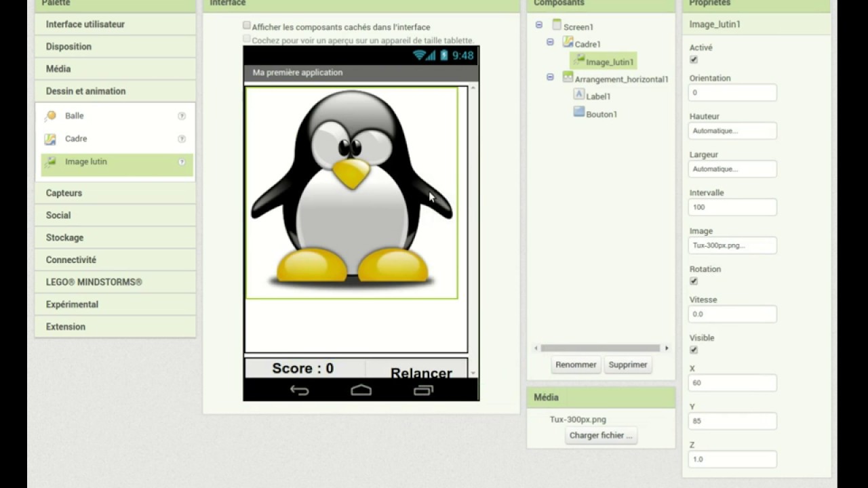Toggle show hidden components checkbox
Screen dimensions: 868x488
pos(247,25)
